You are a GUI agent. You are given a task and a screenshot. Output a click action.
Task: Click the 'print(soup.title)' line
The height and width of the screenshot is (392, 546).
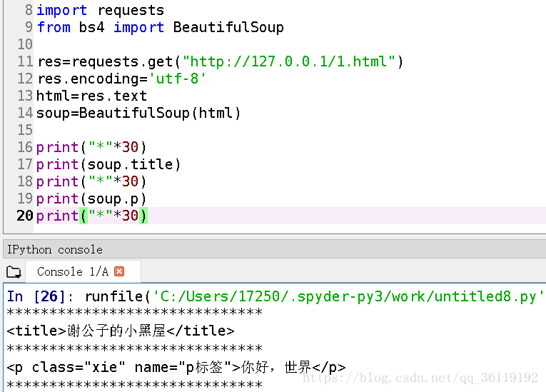(108, 164)
